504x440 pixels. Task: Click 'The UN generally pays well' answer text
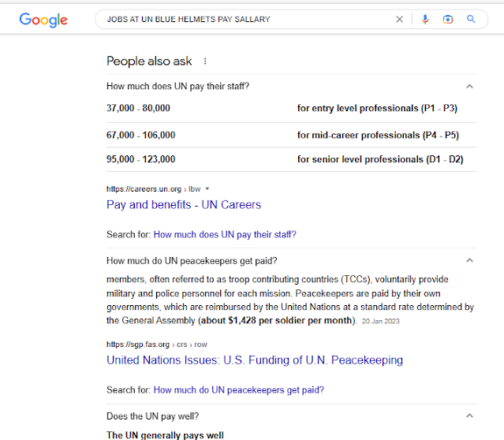pos(165,434)
